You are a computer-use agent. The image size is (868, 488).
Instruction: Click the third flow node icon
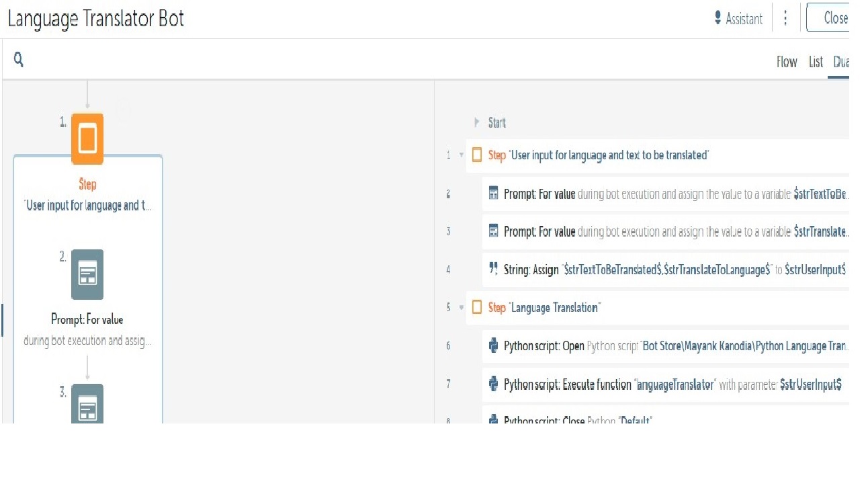point(87,403)
